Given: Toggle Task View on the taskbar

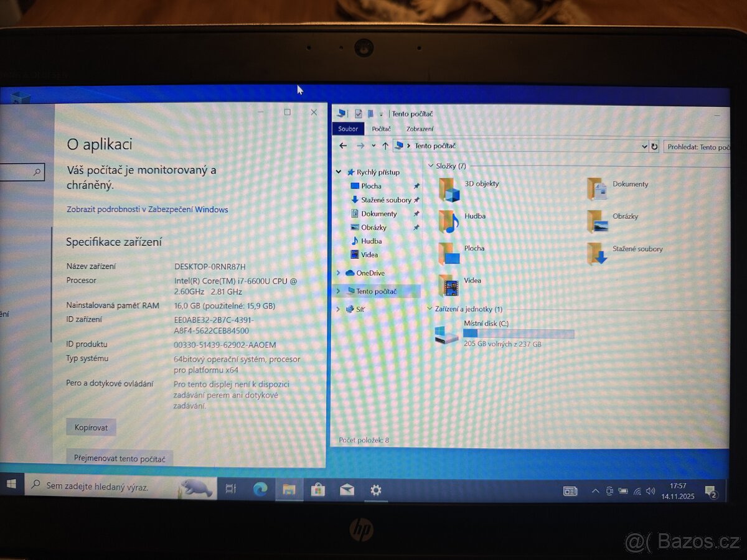Looking at the screenshot, I should point(231,489).
